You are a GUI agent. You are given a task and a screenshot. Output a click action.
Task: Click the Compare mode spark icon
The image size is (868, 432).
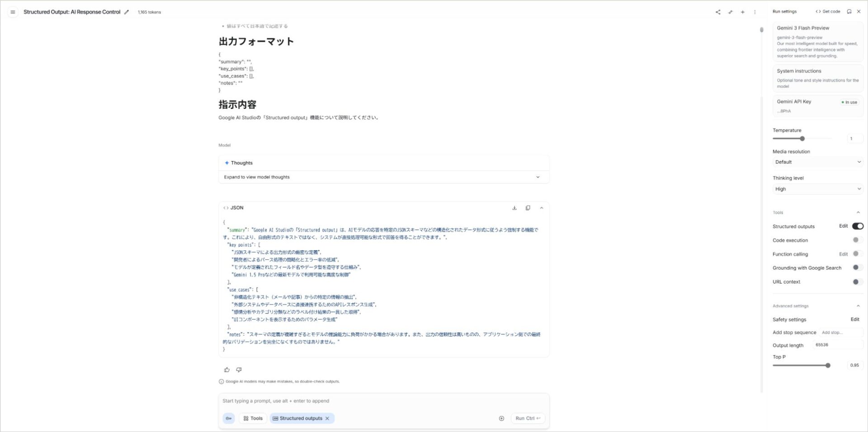point(731,12)
